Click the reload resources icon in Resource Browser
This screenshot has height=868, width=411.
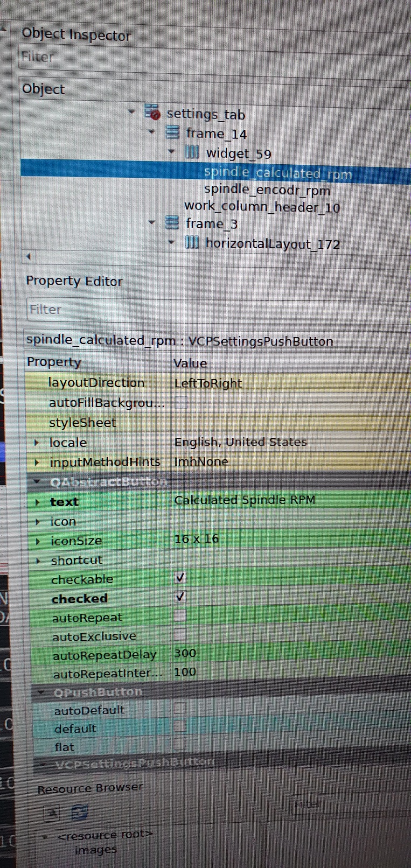[x=79, y=812]
